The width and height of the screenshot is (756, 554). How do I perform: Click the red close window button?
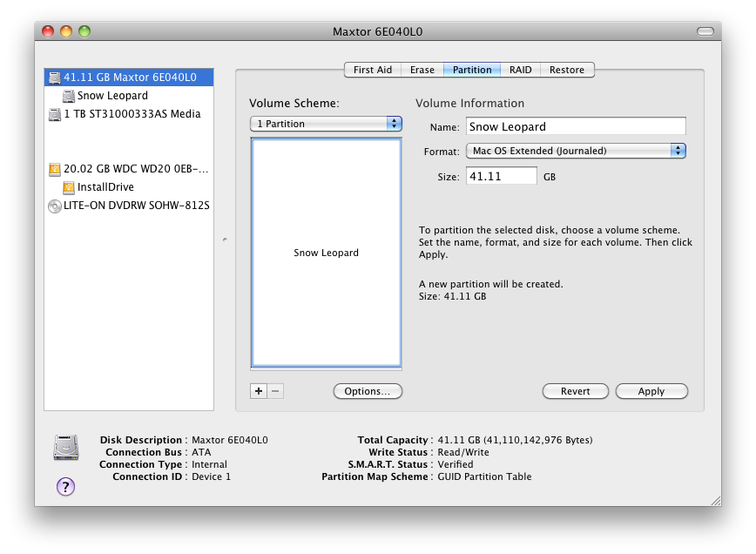point(48,31)
